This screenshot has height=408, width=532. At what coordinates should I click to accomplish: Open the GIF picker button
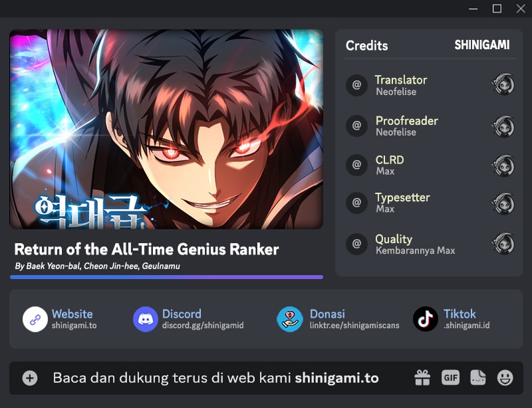pos(450,377)
